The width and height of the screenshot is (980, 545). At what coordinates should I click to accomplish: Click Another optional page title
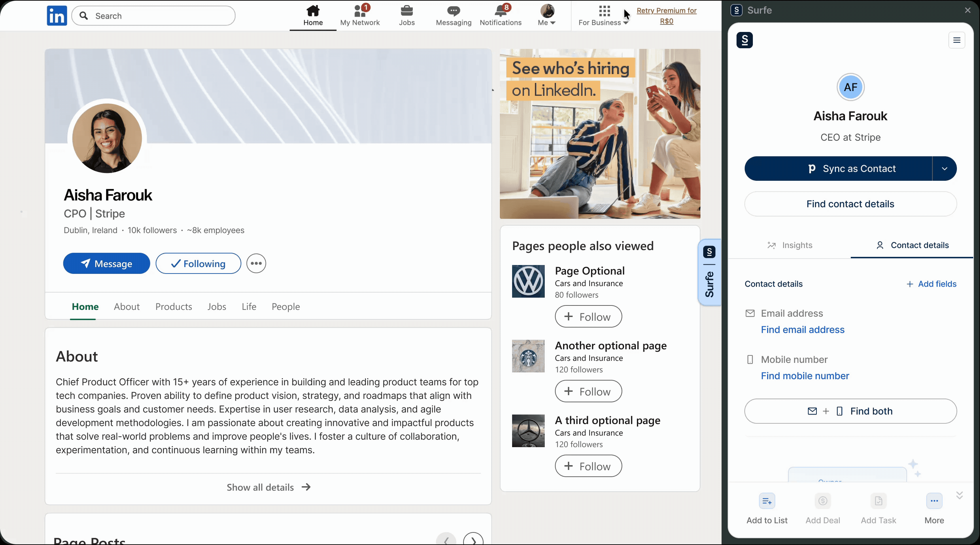(611, 346)
